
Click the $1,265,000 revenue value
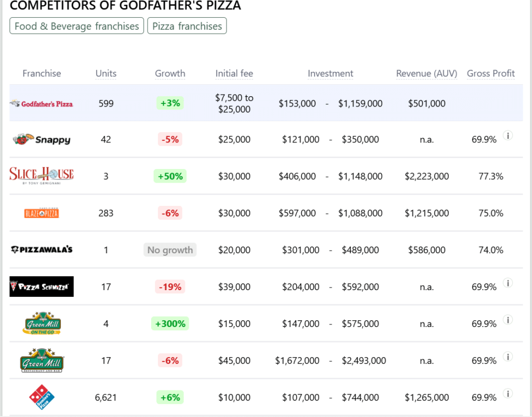(x=427, y=397)
